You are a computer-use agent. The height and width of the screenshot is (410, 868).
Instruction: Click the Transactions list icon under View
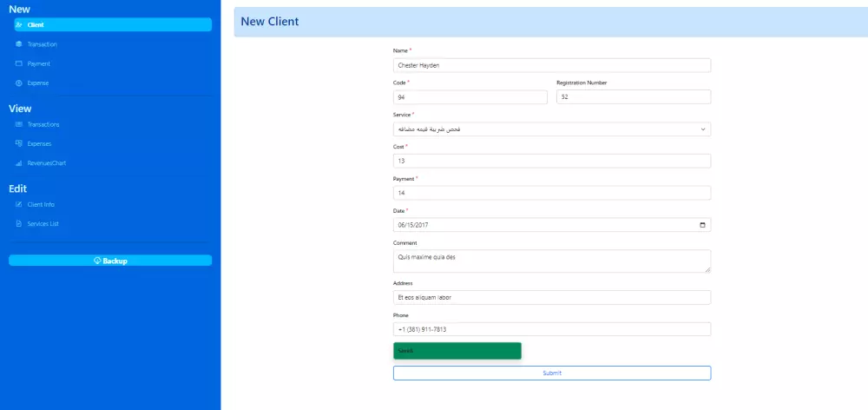coord(19,124)
